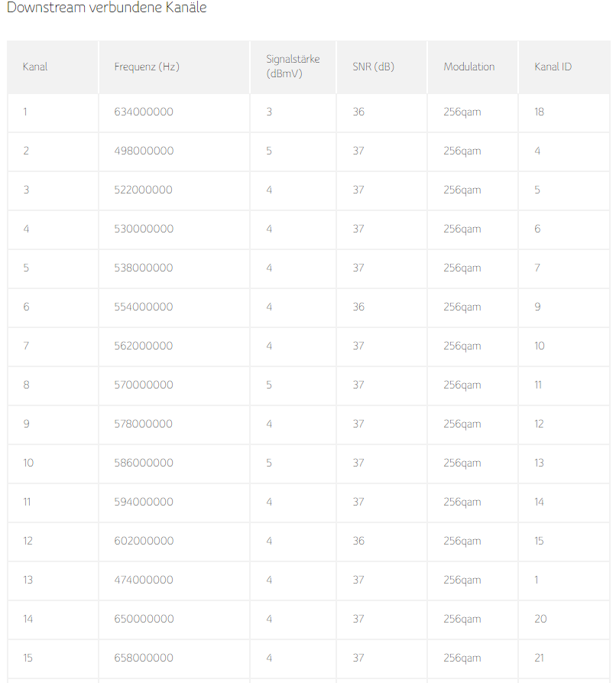Click frequency 602000000 in channel 12 row
This screenshot has height=683, width=616.
pos(144,541)
